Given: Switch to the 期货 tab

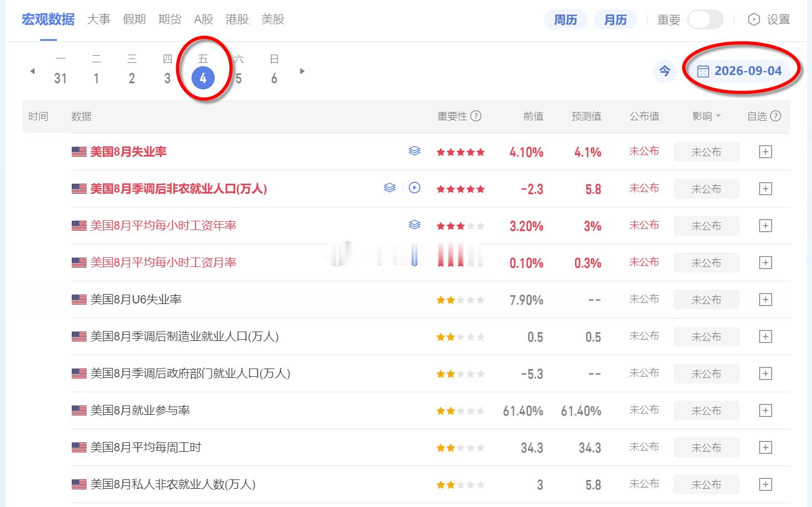Looking at the screenshot, I should click(169, 19).
